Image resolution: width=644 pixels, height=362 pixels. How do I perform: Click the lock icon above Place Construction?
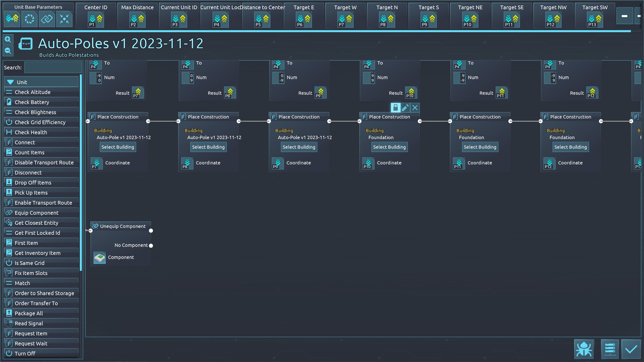point(395,108)
